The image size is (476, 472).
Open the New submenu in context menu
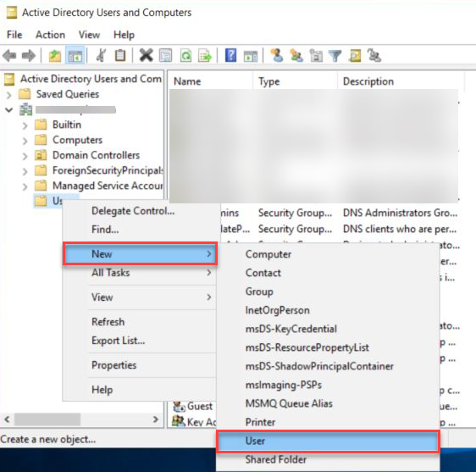[140, 254]
